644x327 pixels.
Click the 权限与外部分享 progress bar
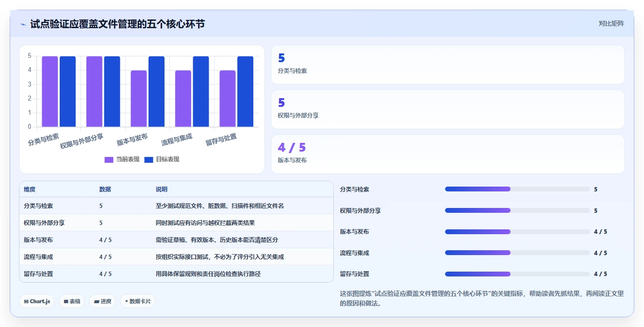pos(517,210)
